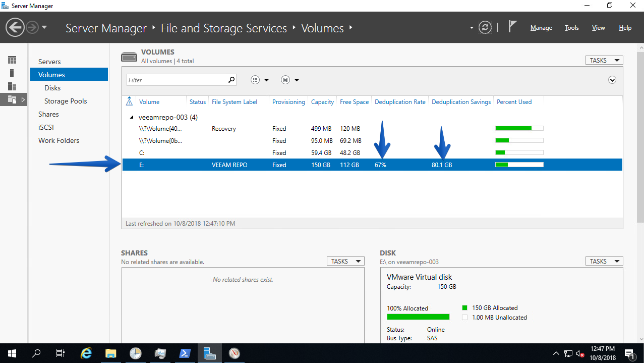Click the 80.1 GB savings value
The image size is (644, 363).
(442, 165)
